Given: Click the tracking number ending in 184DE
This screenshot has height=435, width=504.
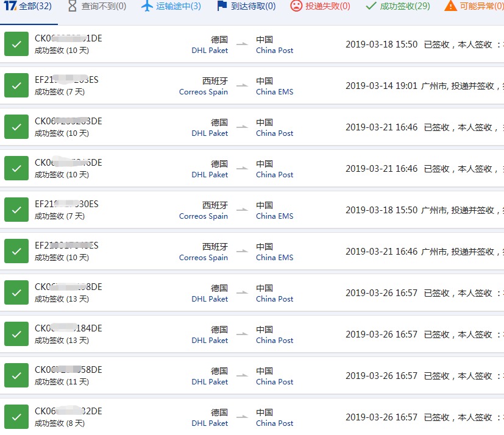Looking at the screenshot, I should tap(68, 328).
